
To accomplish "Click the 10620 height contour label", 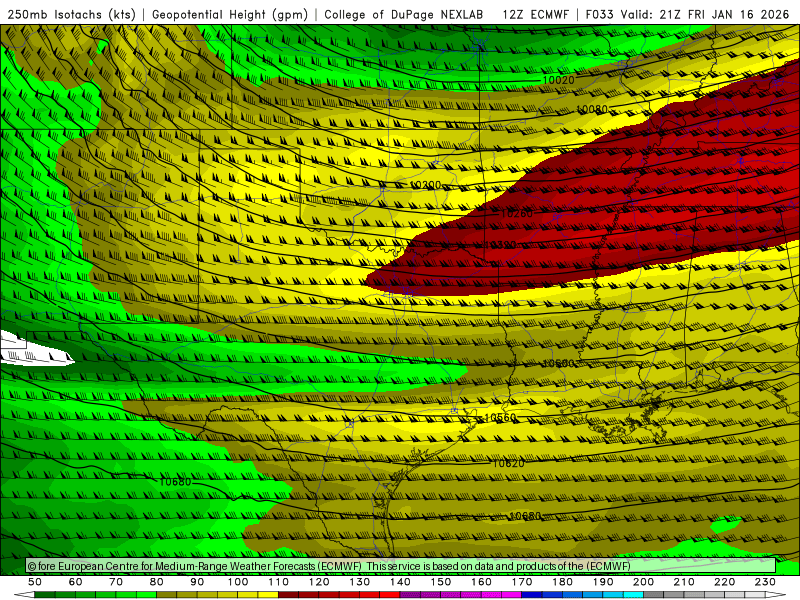I will 508,463.
